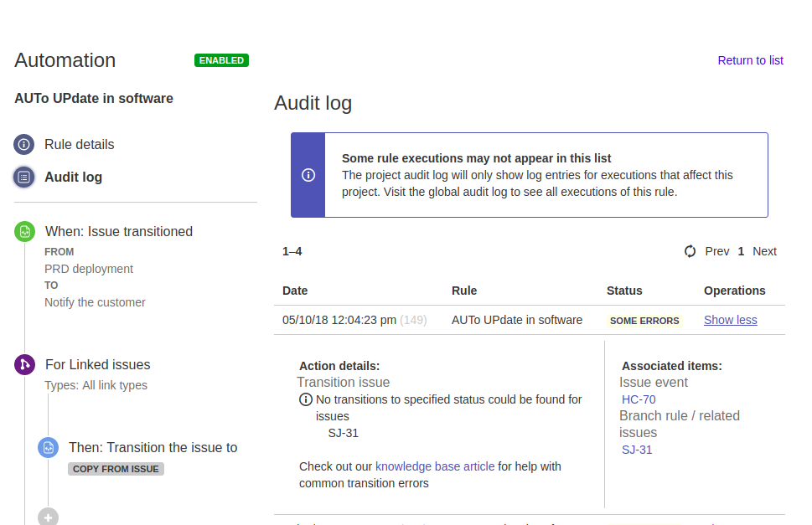Click the Rule details info icon
Viewport: 812px width, 525px height.
click(23, 144)
